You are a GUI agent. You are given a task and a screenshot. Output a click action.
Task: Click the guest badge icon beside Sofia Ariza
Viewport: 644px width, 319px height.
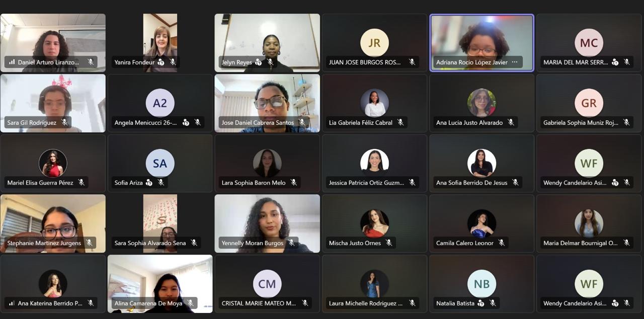149,183
